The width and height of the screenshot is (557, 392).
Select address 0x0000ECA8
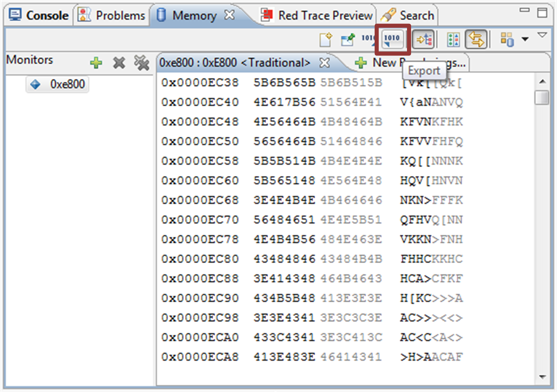(x=200, y=357)
